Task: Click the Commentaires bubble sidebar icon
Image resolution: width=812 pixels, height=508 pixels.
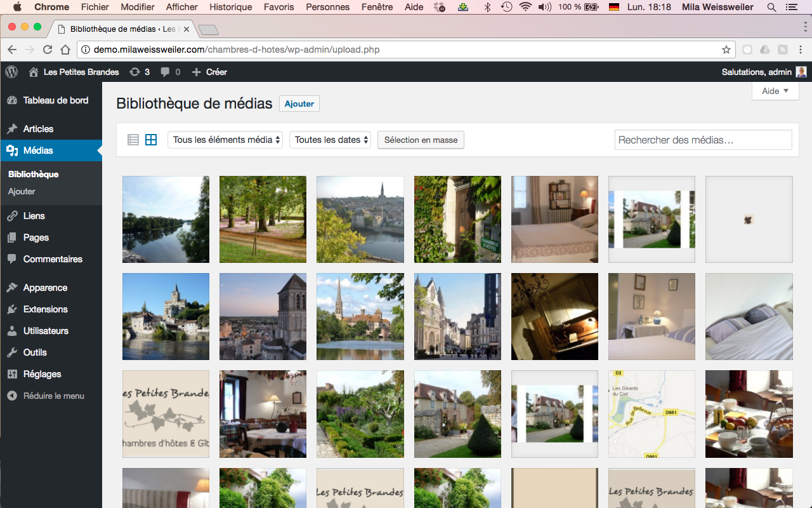Action: [12, 259]
